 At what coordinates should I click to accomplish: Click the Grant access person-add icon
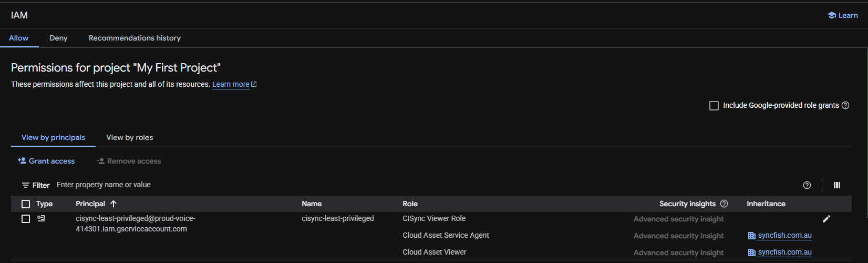click(22, 161)
